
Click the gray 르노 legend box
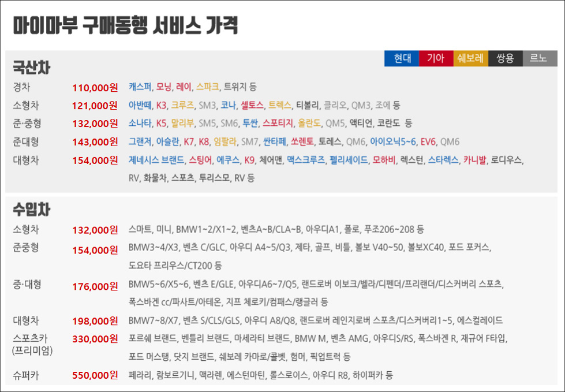[x=540, y=58]
